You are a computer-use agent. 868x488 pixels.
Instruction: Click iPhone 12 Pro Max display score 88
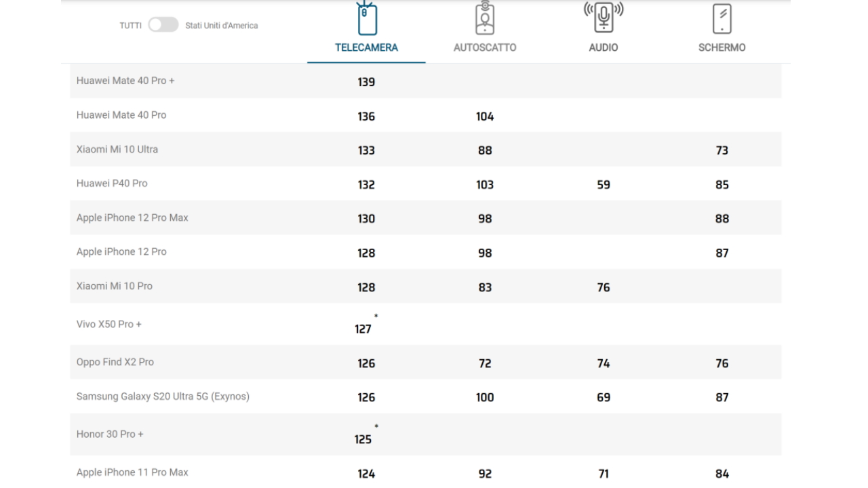(x=722, y=219)
